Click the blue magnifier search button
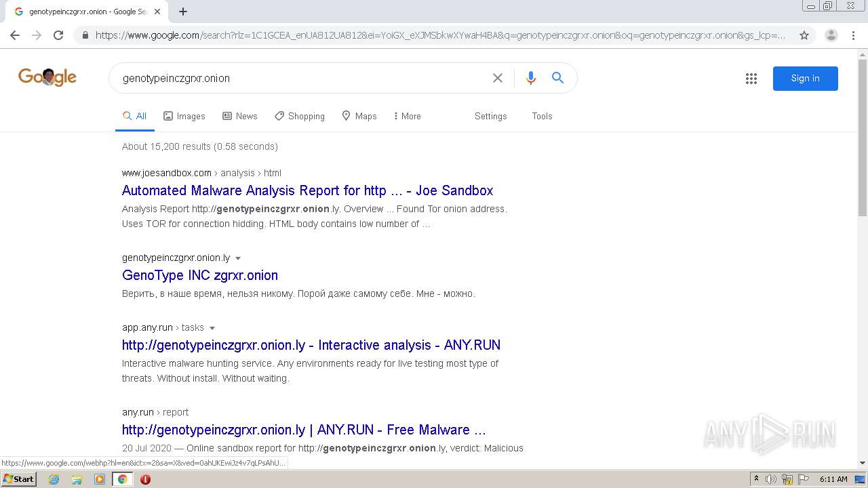The width and height of the screenshot is (868, 488). coord(557,78)
